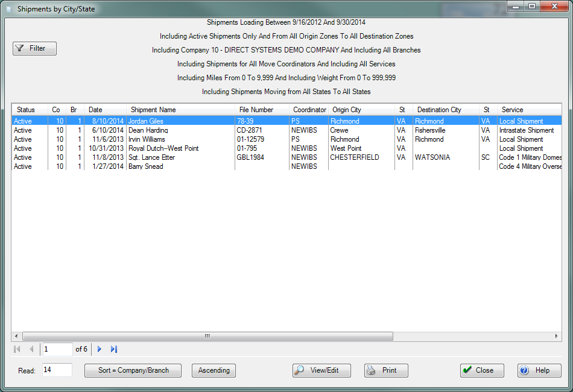Click the Read count field
Image resolution: width=573 pixels, height=392 pixels.
(x=57, y=370)
